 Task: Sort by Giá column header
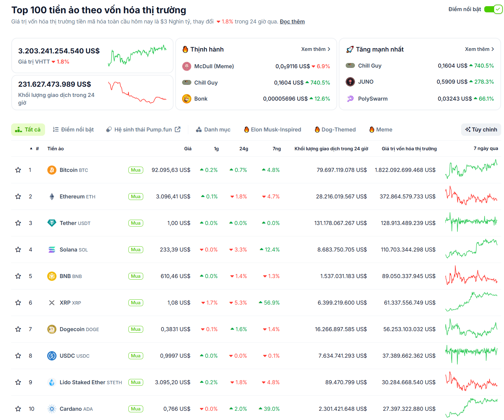coord(188,148)
